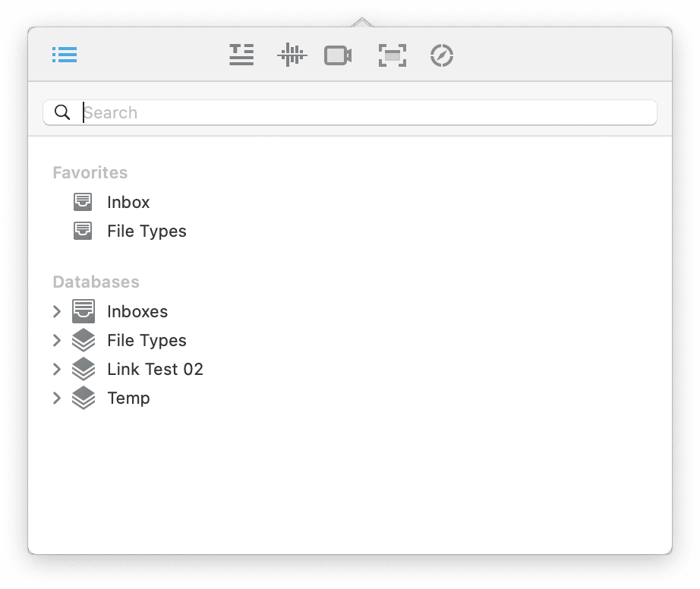This screenshot has height=589, width=700.
Task: Select the screen capture icon
Action: point(392,55)
